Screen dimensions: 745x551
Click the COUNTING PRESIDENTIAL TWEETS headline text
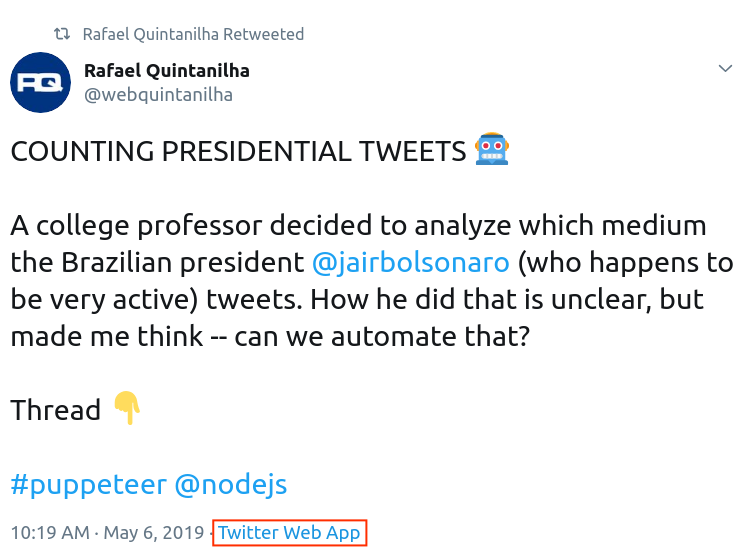tap(238, 152)
